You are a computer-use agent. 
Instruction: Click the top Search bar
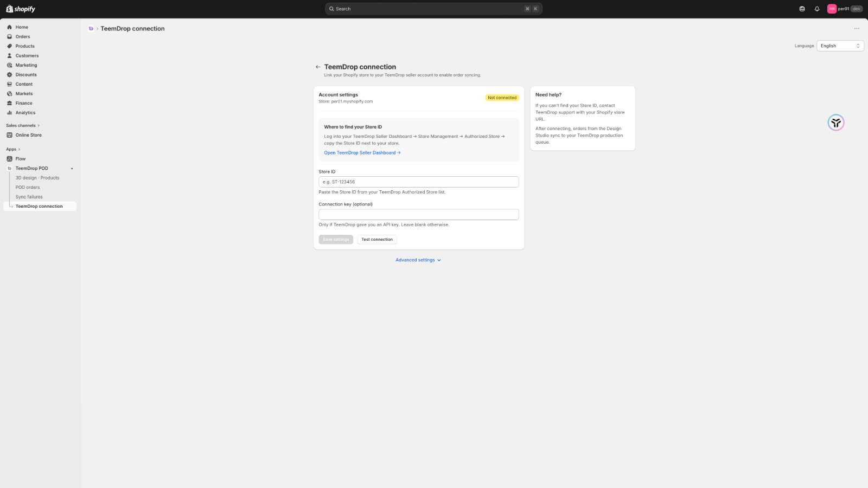tap(433, 9)
